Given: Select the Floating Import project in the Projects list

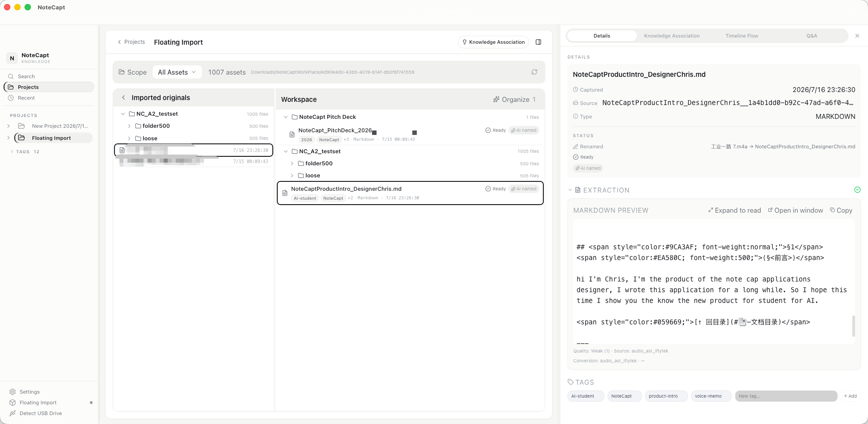Looking at the screenshot, I should tap(53, 138).
